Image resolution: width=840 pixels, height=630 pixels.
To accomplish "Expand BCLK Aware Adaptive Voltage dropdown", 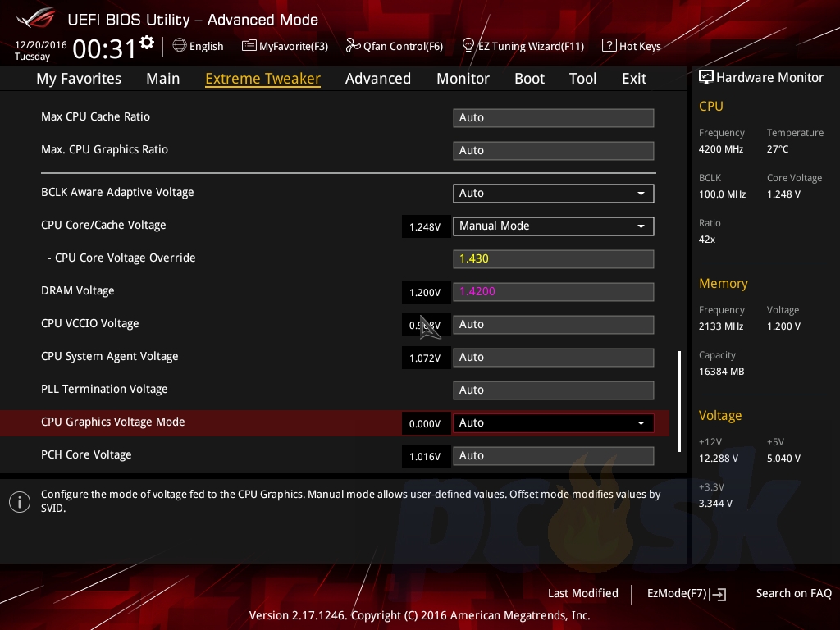I will (554, 194).
